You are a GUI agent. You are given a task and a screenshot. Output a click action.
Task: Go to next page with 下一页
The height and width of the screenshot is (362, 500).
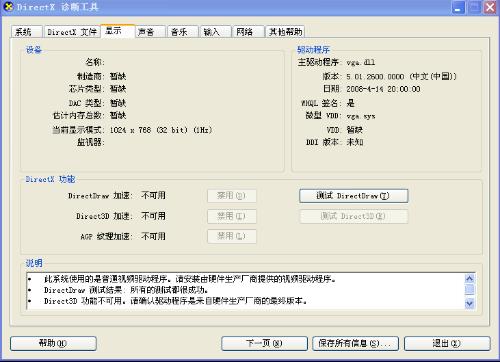(264, 343)
